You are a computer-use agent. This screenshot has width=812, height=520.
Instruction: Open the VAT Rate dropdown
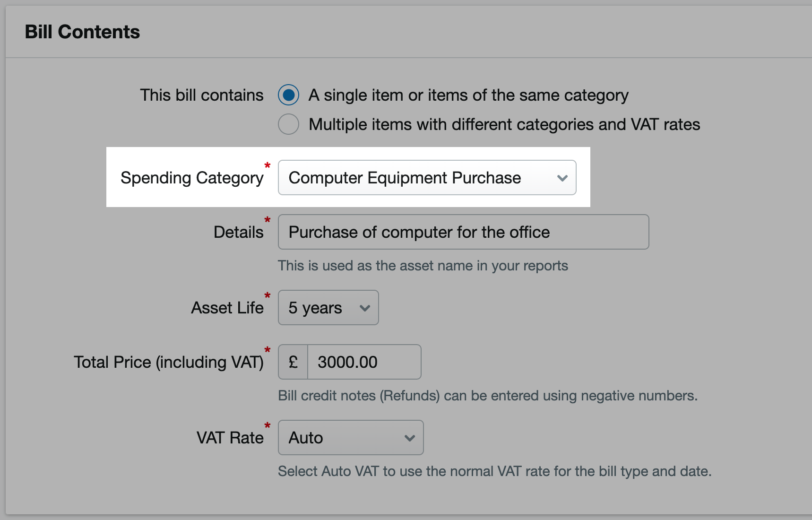pyautogui.click(x=350, y=438)
